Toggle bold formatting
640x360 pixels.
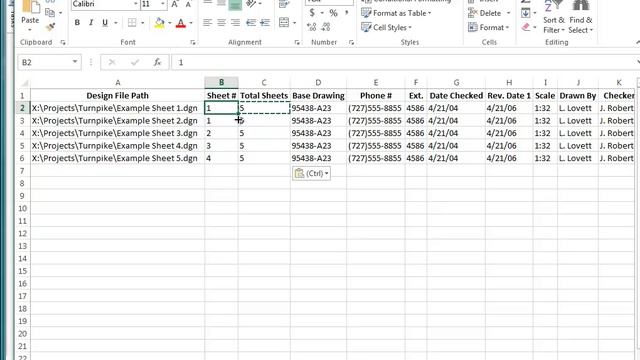click(x=77, y=23)
